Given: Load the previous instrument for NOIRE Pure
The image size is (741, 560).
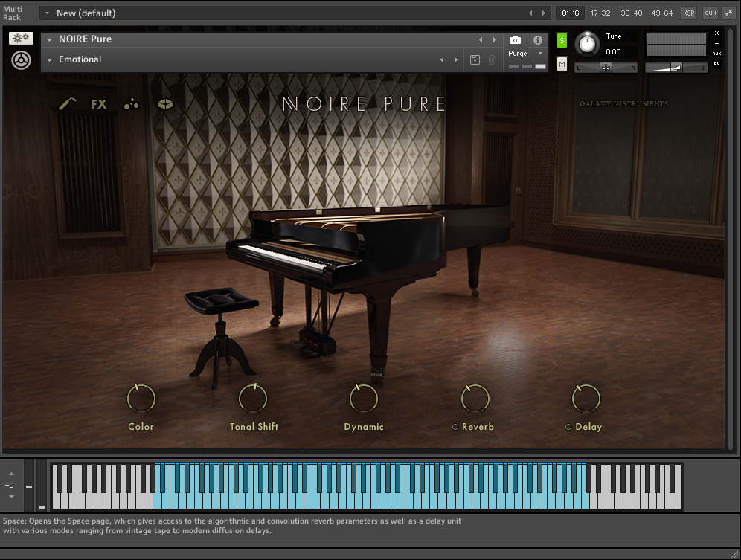Looking at the screenshot, I should 481,39.
